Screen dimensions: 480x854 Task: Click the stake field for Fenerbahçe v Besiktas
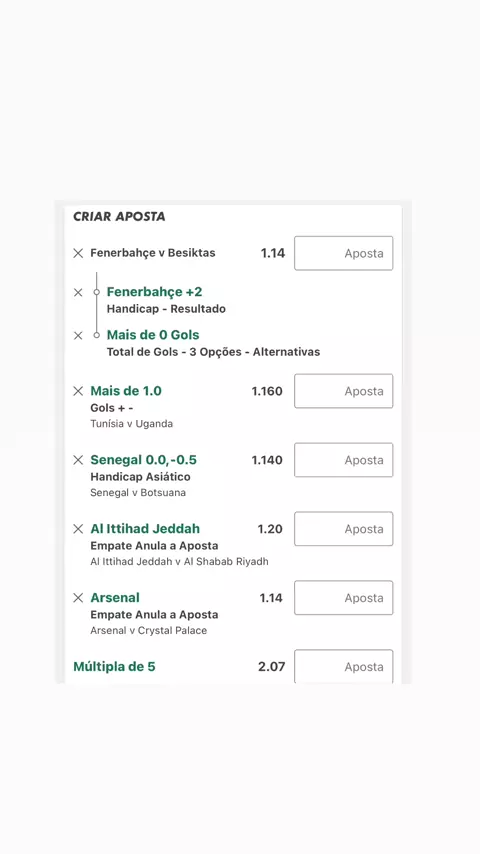click(x=344, y=253)
